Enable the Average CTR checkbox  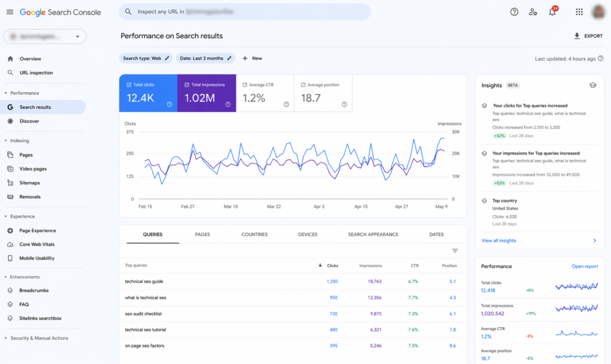245,85
